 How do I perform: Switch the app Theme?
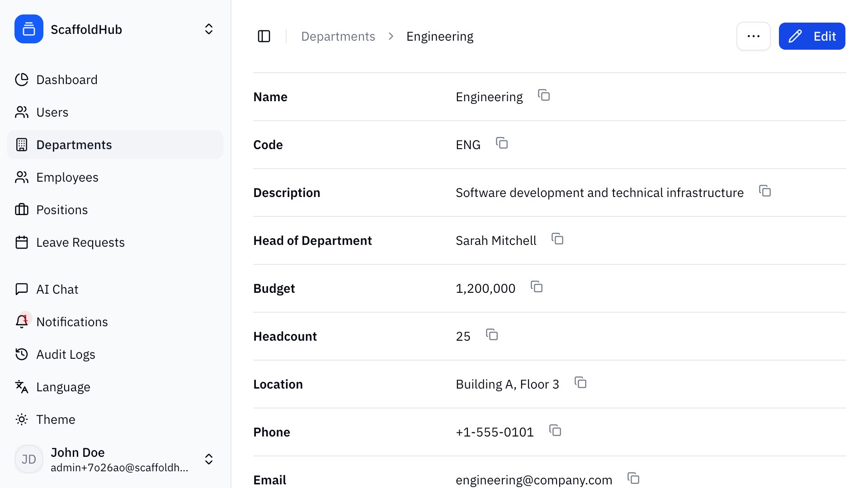tap(55, 419)
